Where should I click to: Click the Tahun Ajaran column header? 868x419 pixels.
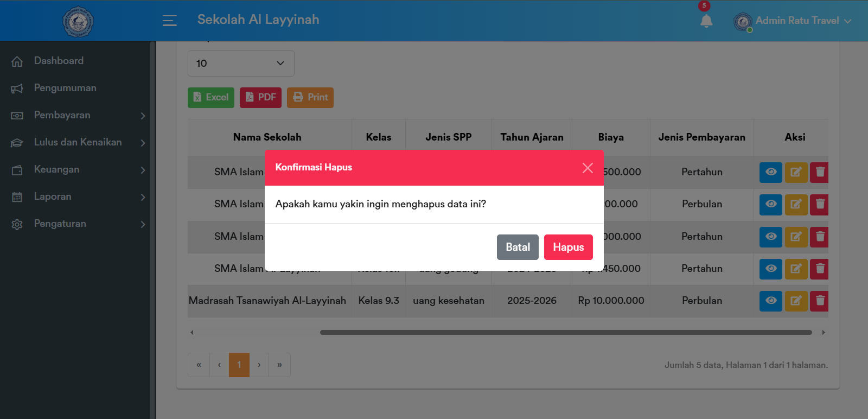coord(532,137)
